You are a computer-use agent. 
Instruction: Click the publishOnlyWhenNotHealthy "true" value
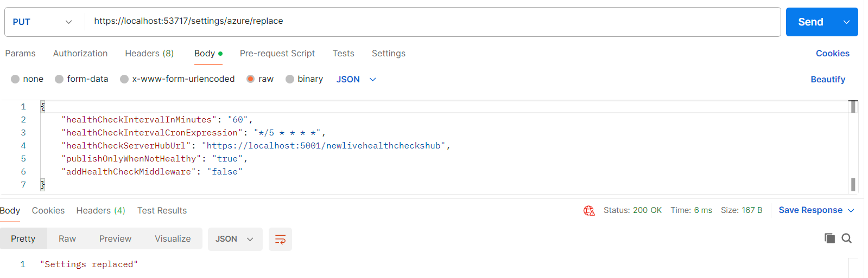pyautogui.click(x=227, y=159)
